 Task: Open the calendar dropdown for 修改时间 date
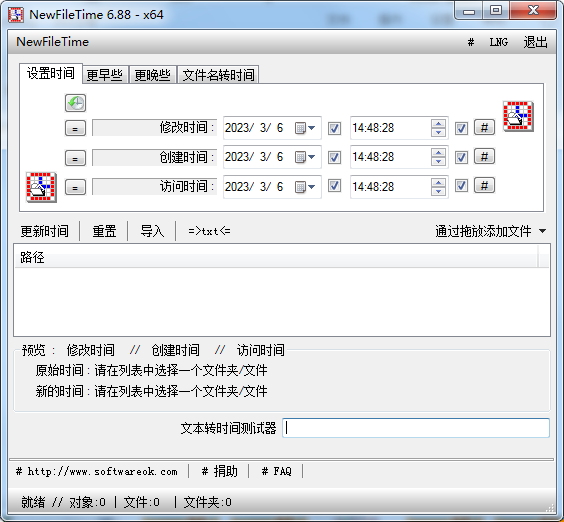pyautogui.click(x=305, y=128)
